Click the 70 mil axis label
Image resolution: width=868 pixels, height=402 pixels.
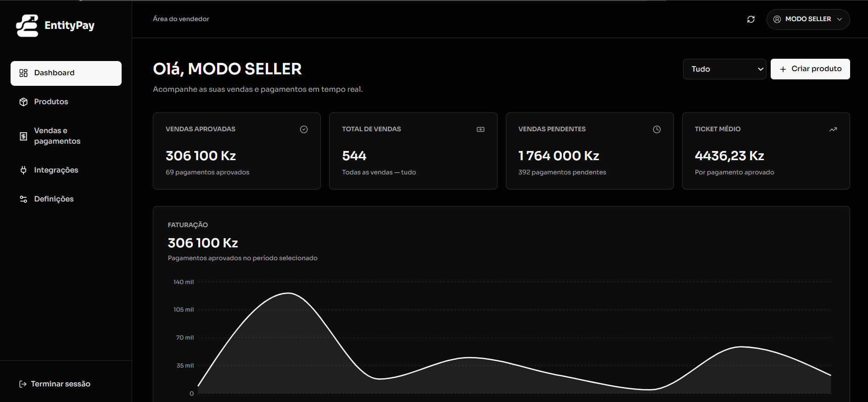click(185, 338)
